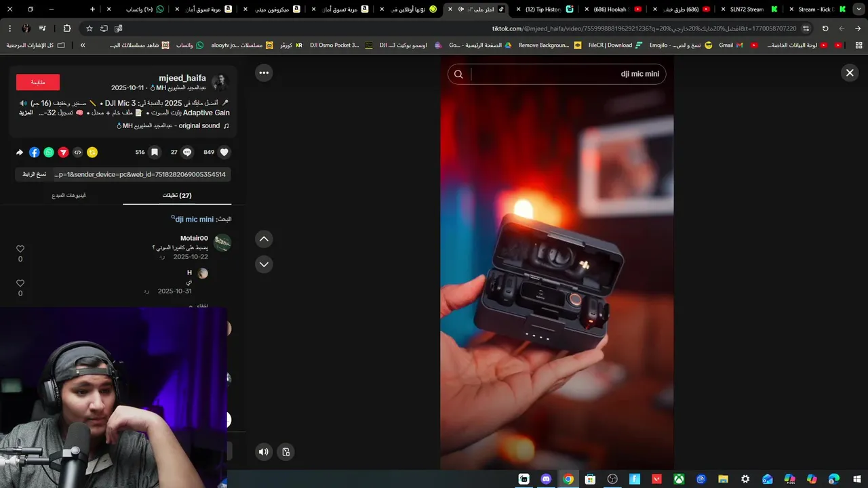868x488 pixels.
Task: Click the TikTok address bar URL
Action: [644, 28]
